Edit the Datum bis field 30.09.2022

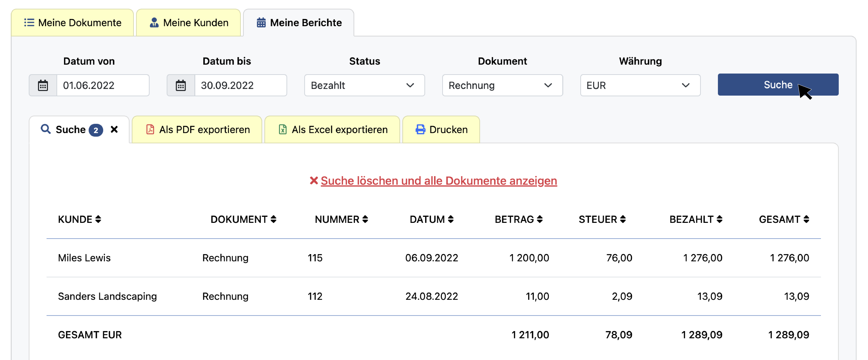click(x=241, y=85)
